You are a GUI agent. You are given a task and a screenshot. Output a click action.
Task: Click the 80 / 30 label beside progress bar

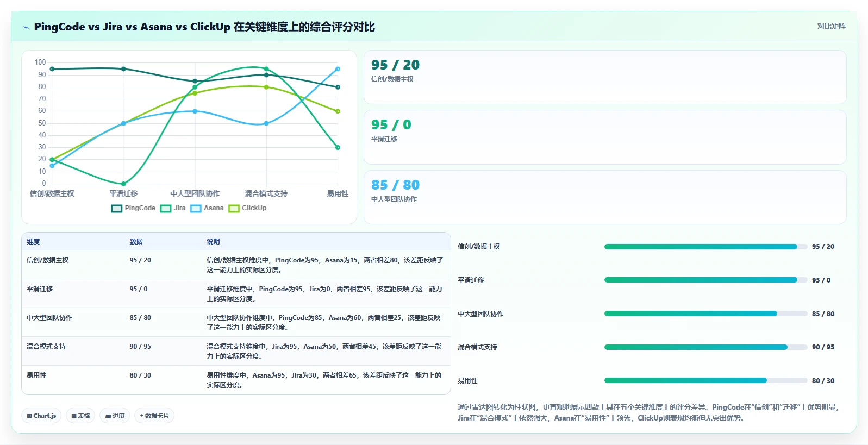tap(823, 381)
